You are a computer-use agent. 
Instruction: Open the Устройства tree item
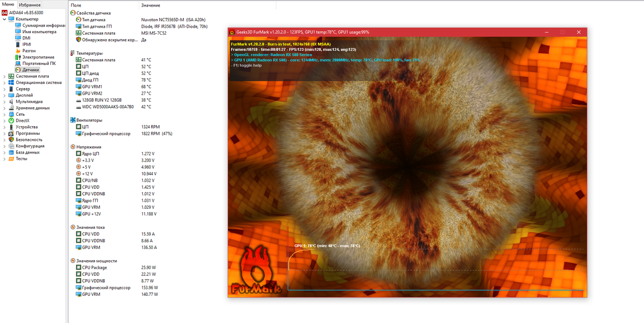(x=26, y=127)
